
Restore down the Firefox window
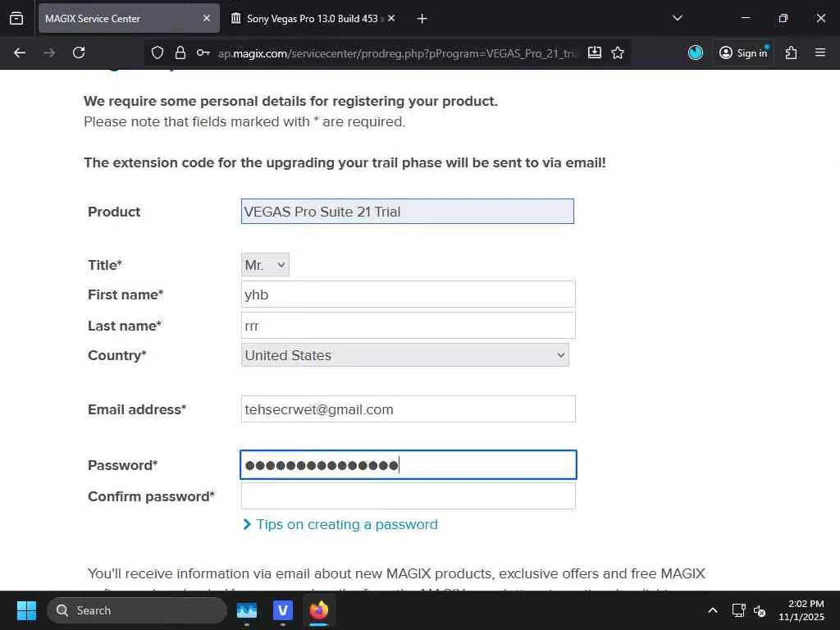point(783,18)
